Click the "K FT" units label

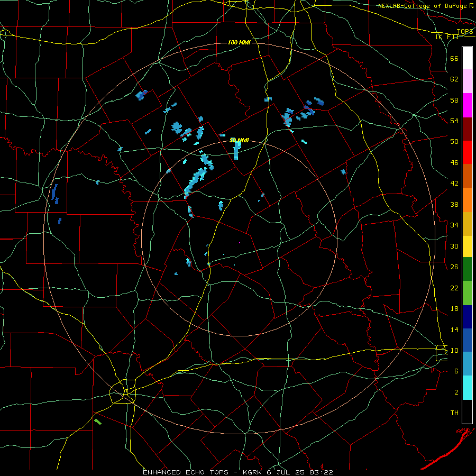[x=447, y=36]
